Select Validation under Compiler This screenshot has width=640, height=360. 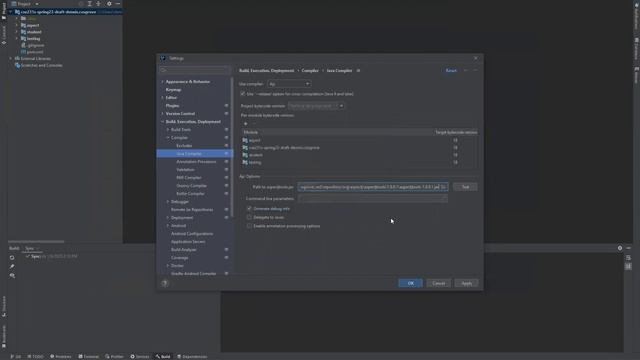point(185,170)
